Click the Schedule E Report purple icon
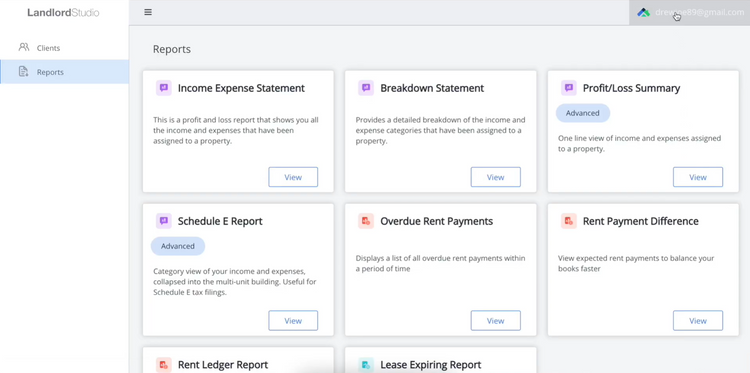This screenshot has width=750, height=373. coord(164,221)
